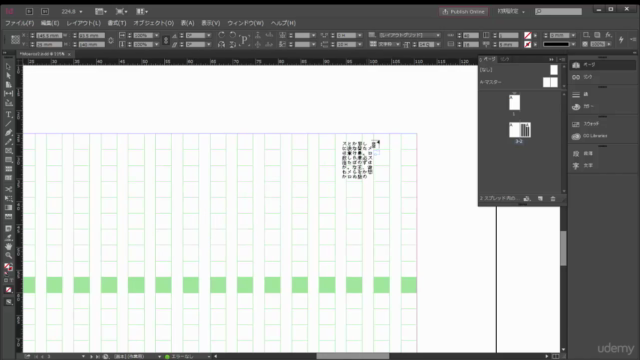Click the search field in app bar
The height and width of the screenshot is (360, 640).
pos(558,11)
